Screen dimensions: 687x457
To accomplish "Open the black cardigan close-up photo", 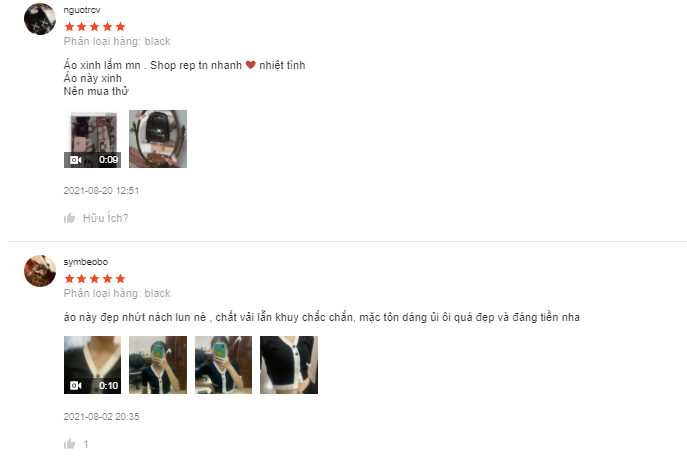I will [x=289, y=365].
